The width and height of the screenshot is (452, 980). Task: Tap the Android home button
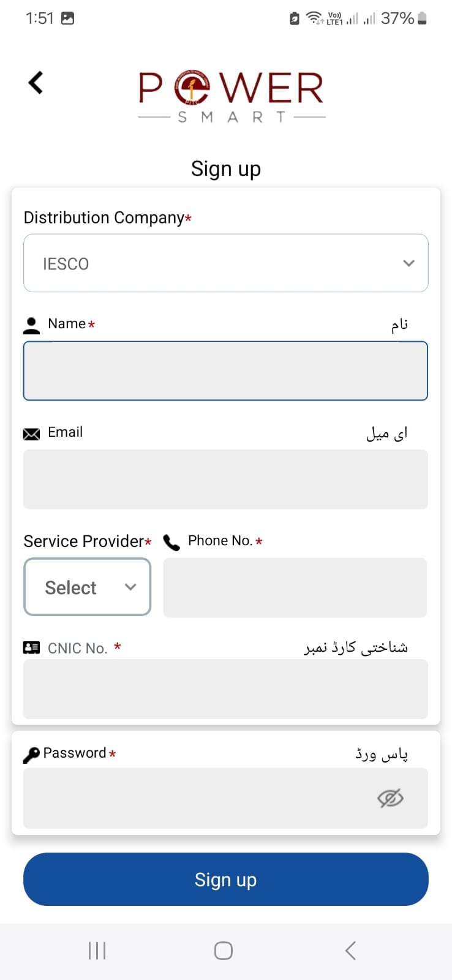click(224, 951)
